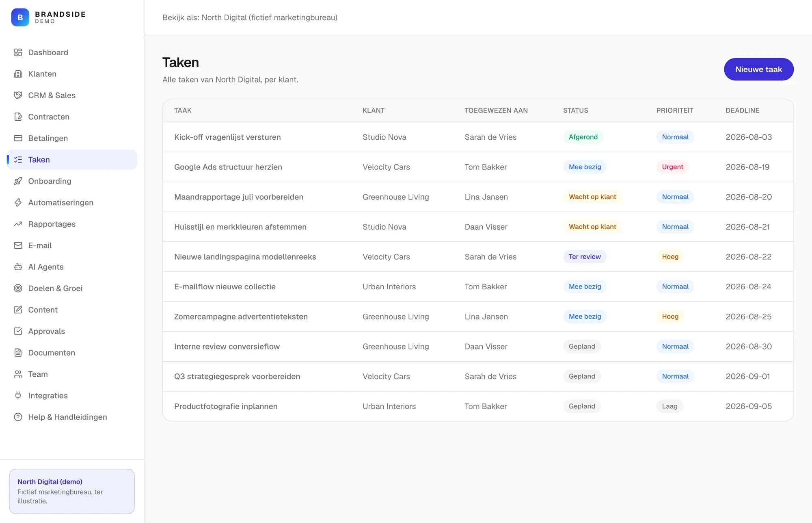Screen dimensions: 812x523
Task: Click the Doelen & Groei target icon
Action: click(18, 289)
